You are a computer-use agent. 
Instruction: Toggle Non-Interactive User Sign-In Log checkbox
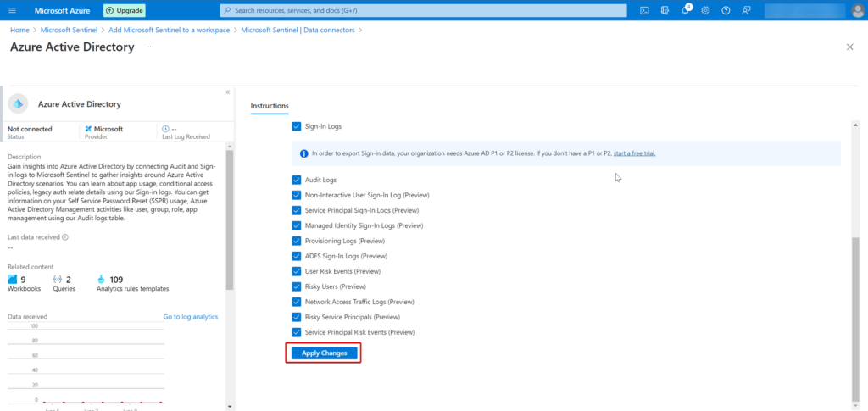click(x=296, y=195)
